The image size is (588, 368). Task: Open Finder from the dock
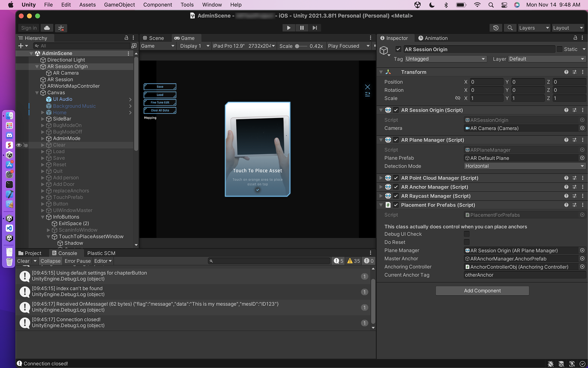point(9,116)
